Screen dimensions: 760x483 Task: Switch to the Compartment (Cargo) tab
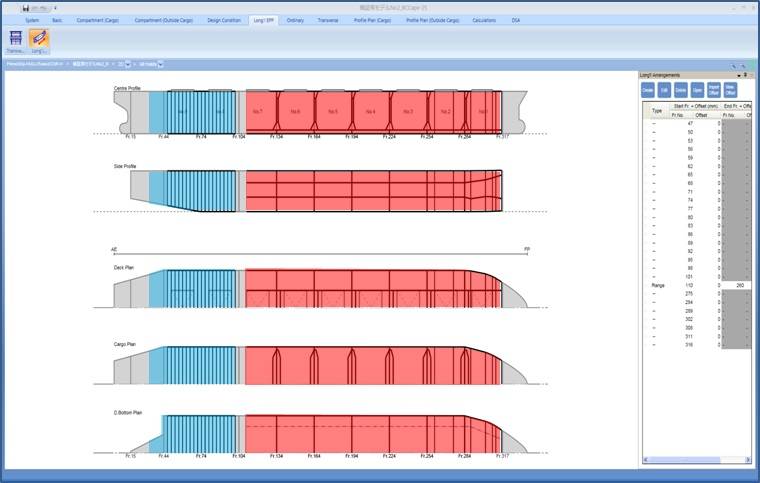(x=97, y=19)
